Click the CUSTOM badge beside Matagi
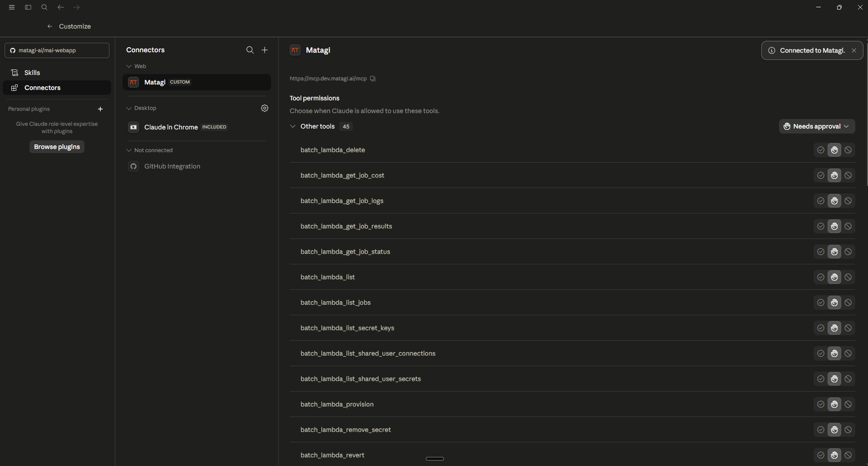 [180, 82]
